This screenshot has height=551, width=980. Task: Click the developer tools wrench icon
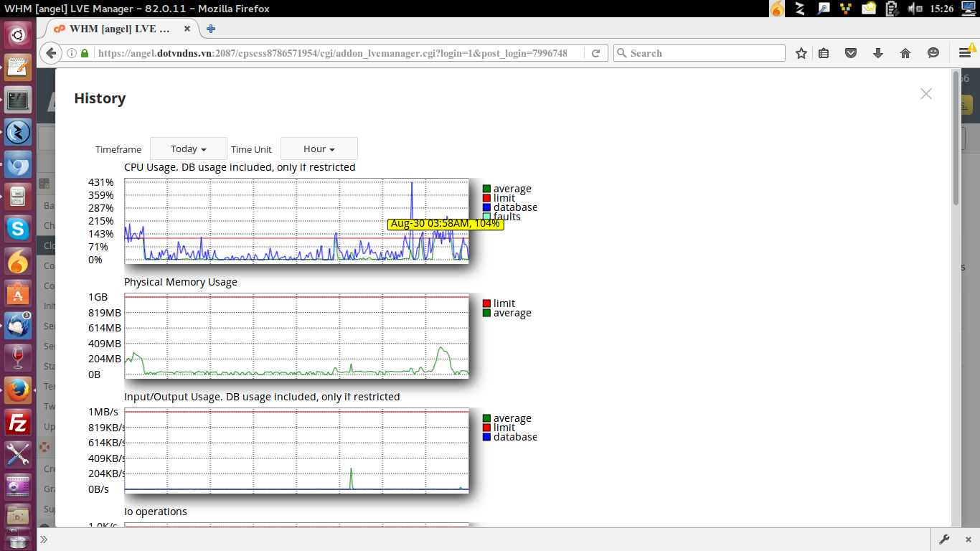point(944,540)
